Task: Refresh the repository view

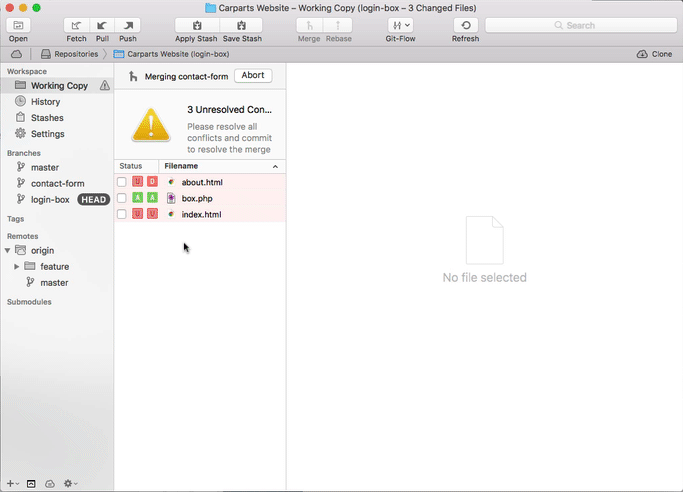Action: pyautogui.click(x=465, y=25)
